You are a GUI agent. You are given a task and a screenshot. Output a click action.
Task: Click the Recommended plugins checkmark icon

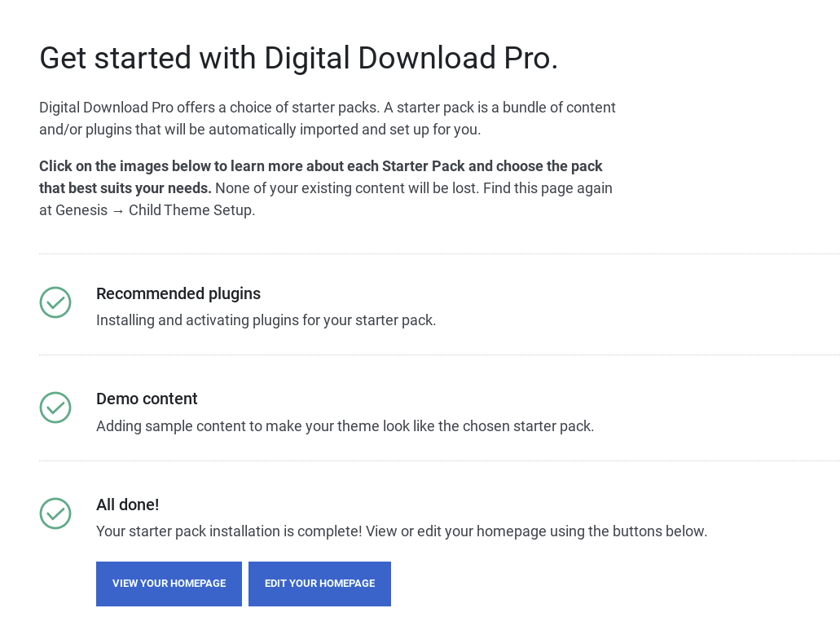tap(55, 302)
